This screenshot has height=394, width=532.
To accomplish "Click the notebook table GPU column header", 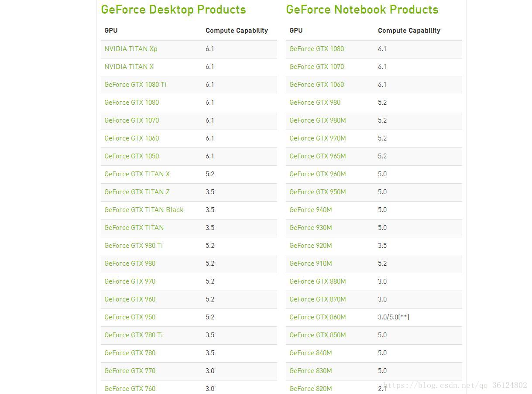I will 296,31.
